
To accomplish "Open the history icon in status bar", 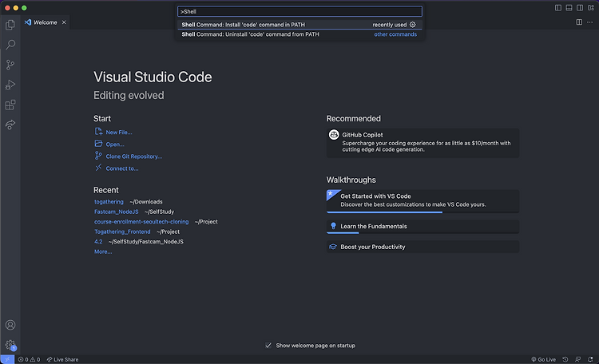I will pos(565,359).
